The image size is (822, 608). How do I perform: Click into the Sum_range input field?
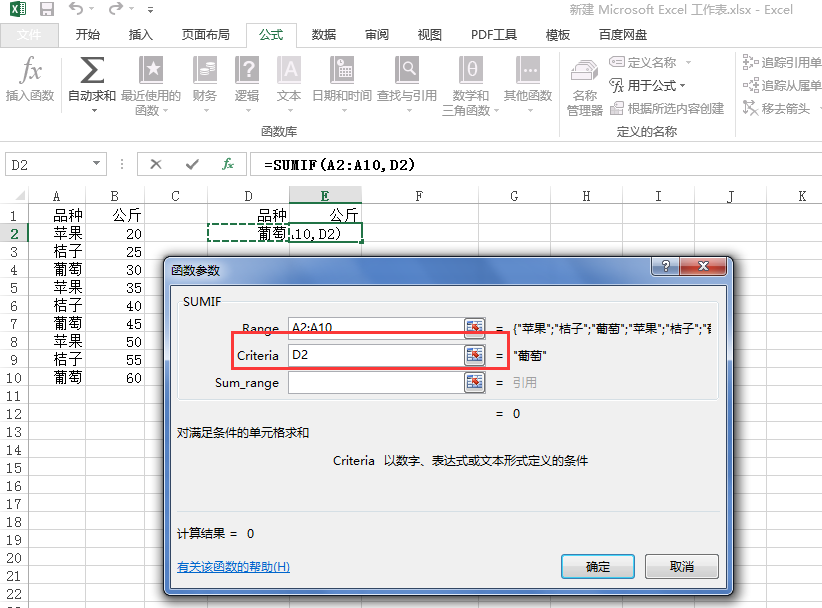click(376, 382)
